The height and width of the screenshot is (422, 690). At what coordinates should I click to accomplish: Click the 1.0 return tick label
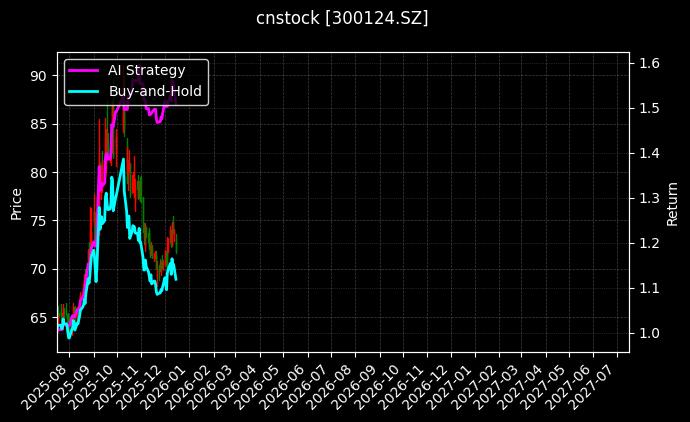(650, 334)
